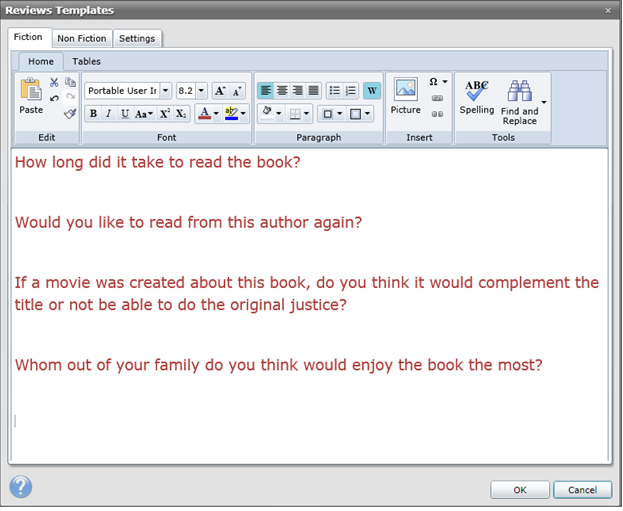Apply superscript formatting
Viewport: 623px width, 511px height.
click(x=165, y=114)
